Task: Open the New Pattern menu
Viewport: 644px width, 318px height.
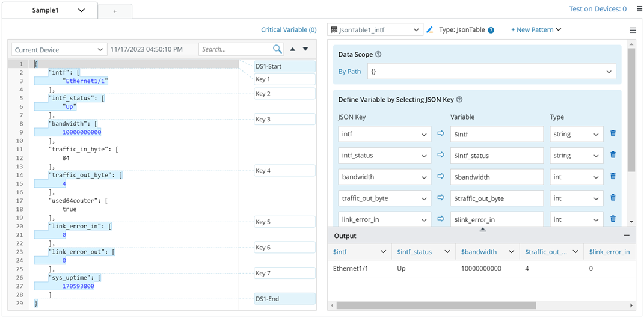Action: click(x=536, y=29)
